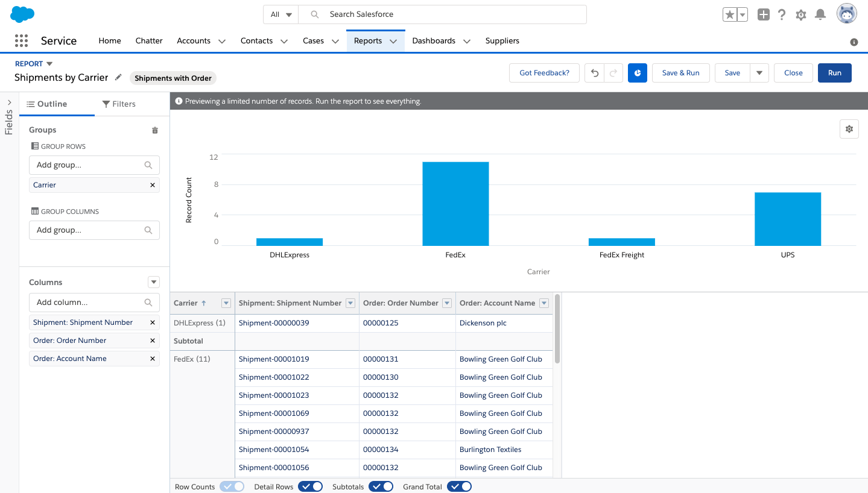
Task: Click the Salesforce cloud logo
Action: pyautogui.click(x=22, y=14)
